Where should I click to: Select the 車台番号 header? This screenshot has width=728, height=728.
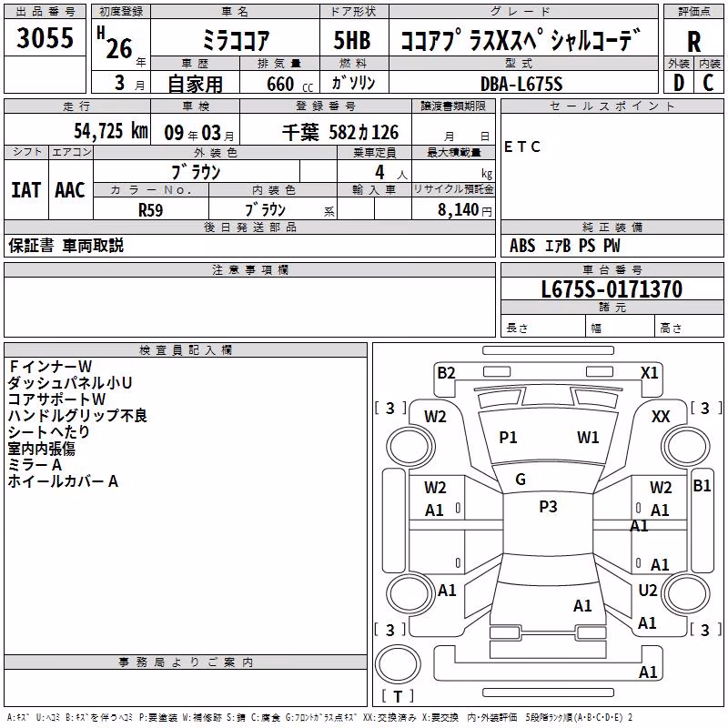[x=612, y=269]
